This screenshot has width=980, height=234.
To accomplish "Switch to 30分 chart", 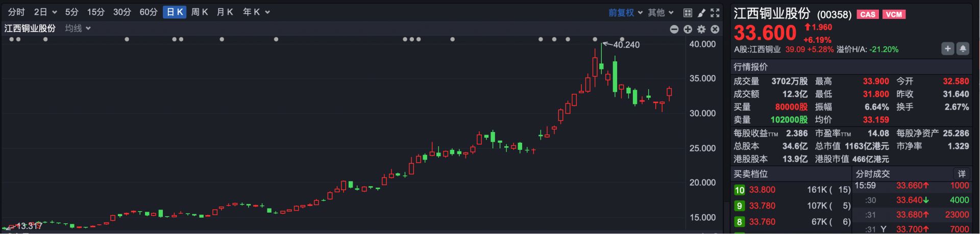I will pyautogui.click(x=122, y=12).
